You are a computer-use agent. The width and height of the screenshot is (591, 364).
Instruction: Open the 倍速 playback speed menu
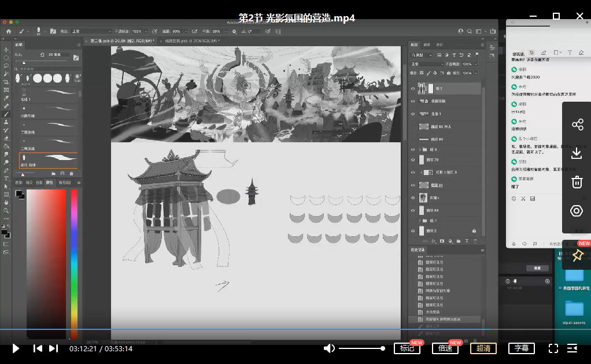pos(445,348)
